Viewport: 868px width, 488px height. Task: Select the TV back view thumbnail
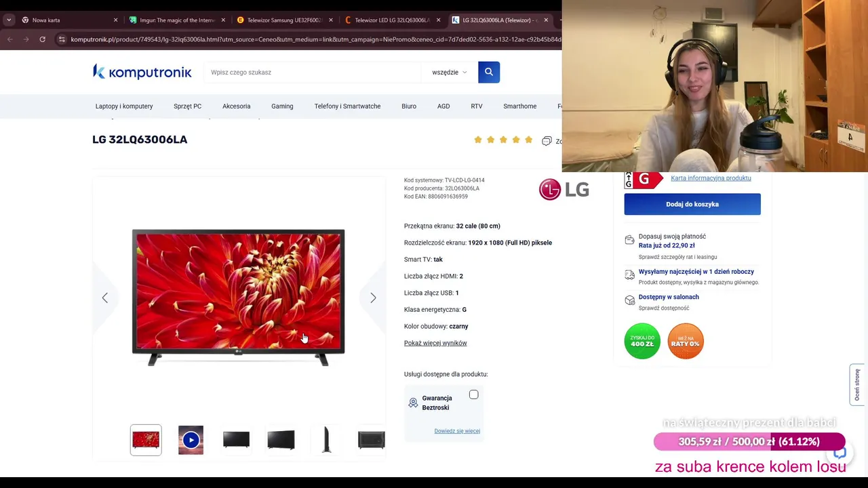371,440
